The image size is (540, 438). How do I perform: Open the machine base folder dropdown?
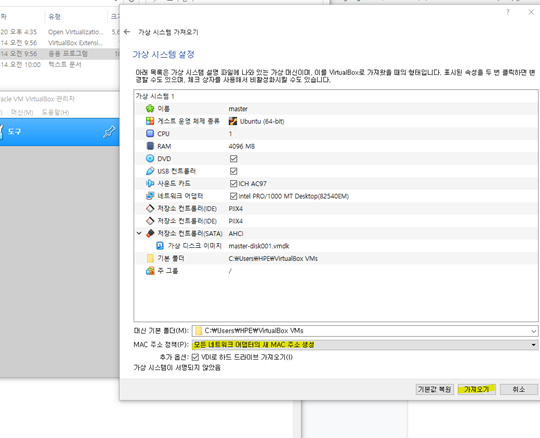[x=533, y=331]
